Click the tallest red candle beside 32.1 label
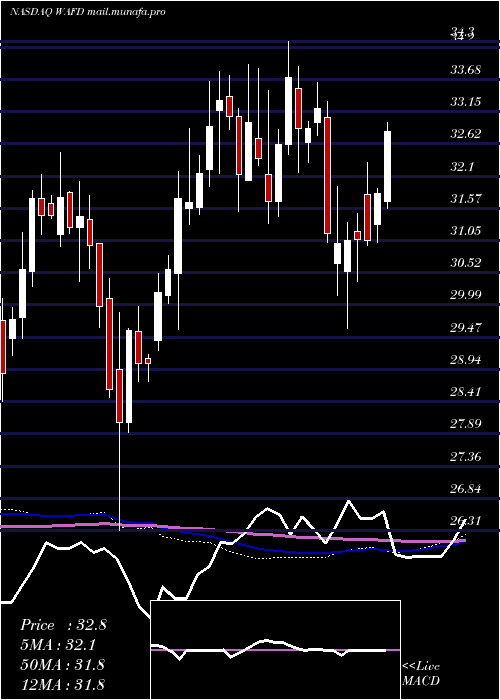 [x=328, y=175]
